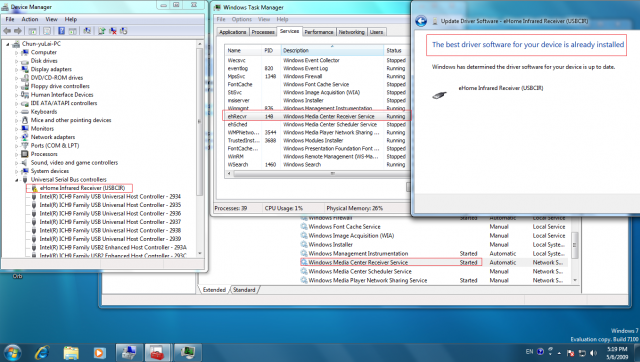Click the Display adapters icon in device tree
The height and width of the screenshot is (362, 640).
[x=25, y=69]
